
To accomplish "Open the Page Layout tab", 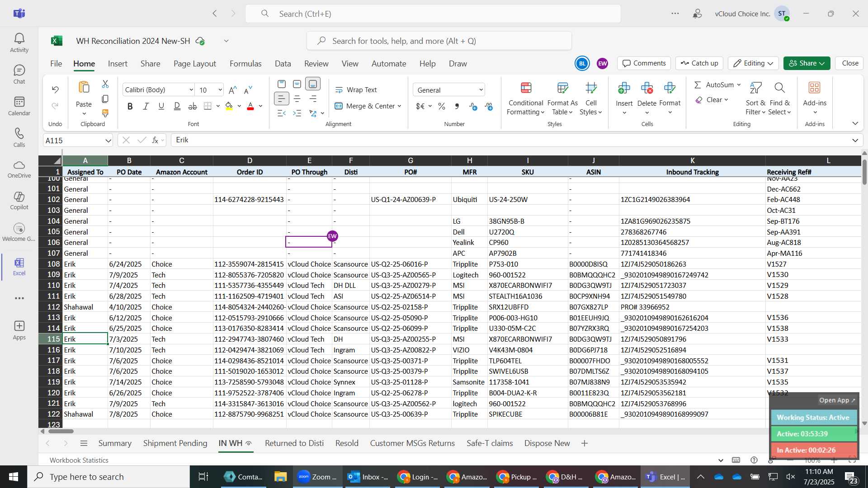I will (x=195, y=64).
